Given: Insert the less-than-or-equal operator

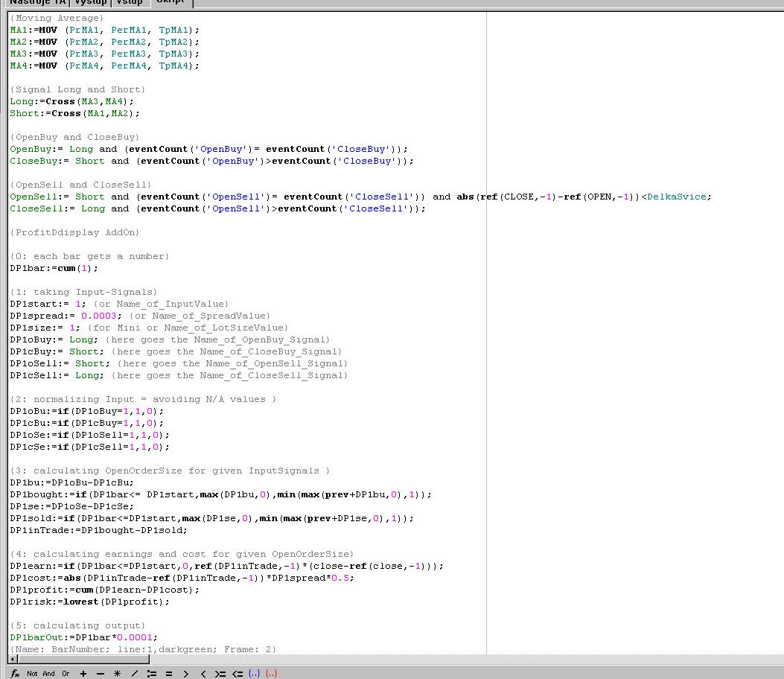Looking at the screenshot, I should [238, 673].
